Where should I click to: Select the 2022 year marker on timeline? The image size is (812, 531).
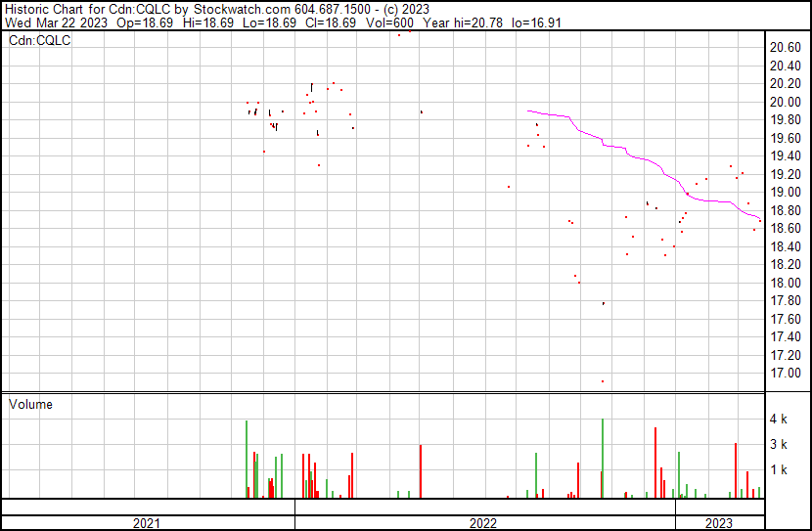[x=483, y=523]
